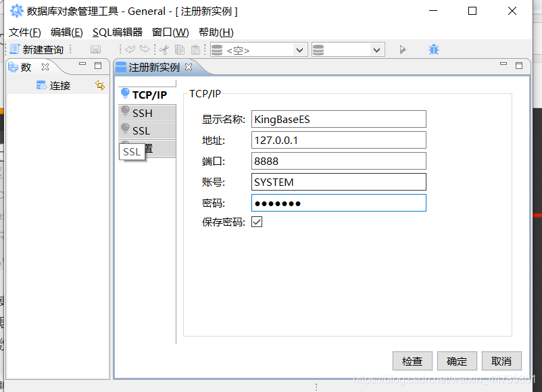Screen dimensions: 542x392
Task: Click the Cut scissors icon
Action: [164, 50]
